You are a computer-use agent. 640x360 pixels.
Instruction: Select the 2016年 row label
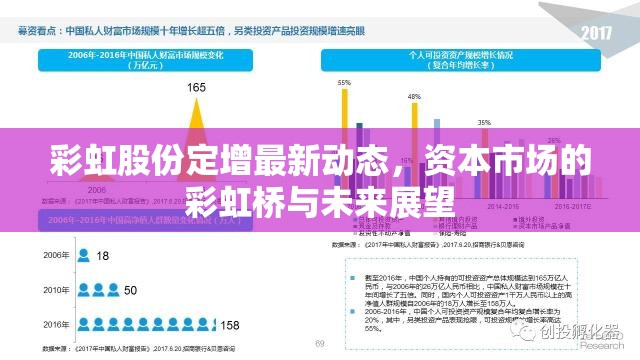(x=56, y=325)
